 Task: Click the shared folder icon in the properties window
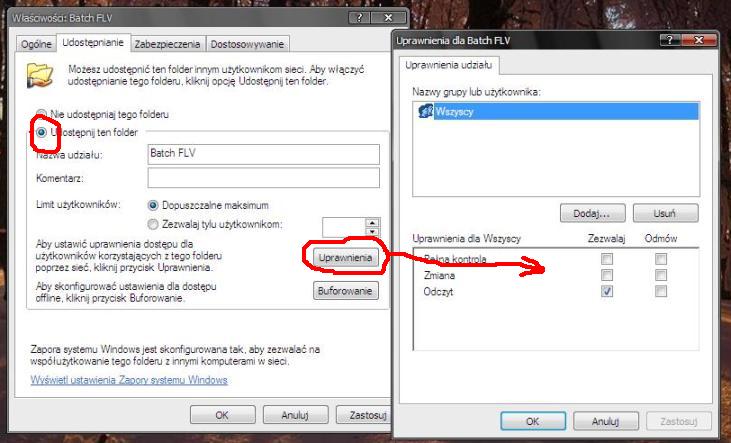[40, 75]
